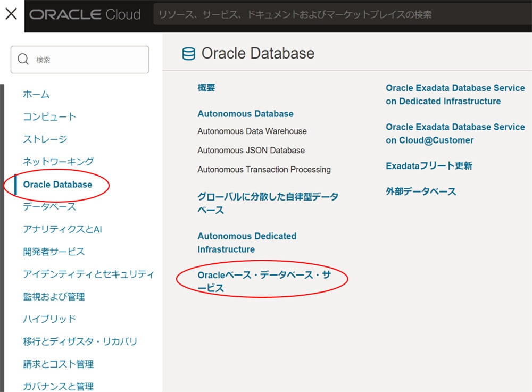Select 請求とコスト管理 category

click(x=59, y=364)
